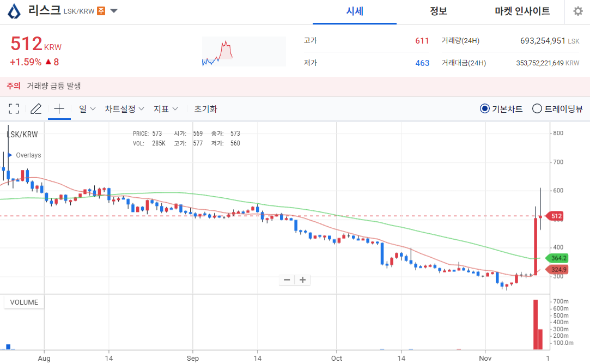Click the 초기화 reset button
Image resolution: width=590 pixels, height=364 pixels.
click(x=205, y=108)
